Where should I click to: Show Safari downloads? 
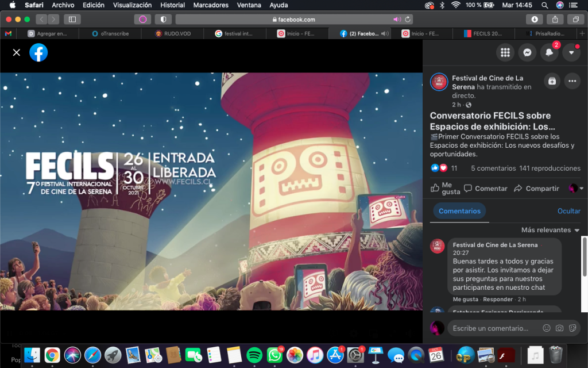[x=535, y=19]
